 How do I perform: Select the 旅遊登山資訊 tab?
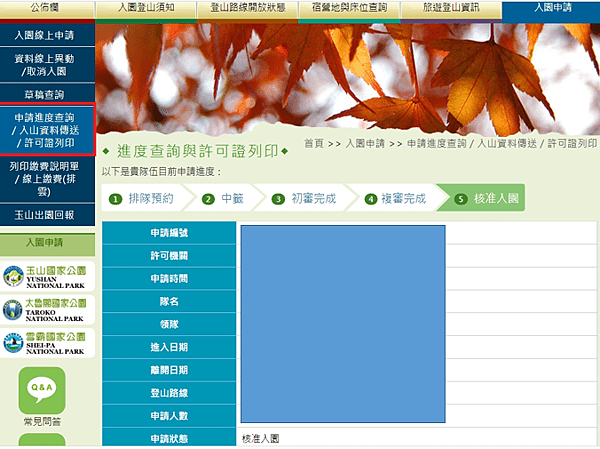[451, 9]
